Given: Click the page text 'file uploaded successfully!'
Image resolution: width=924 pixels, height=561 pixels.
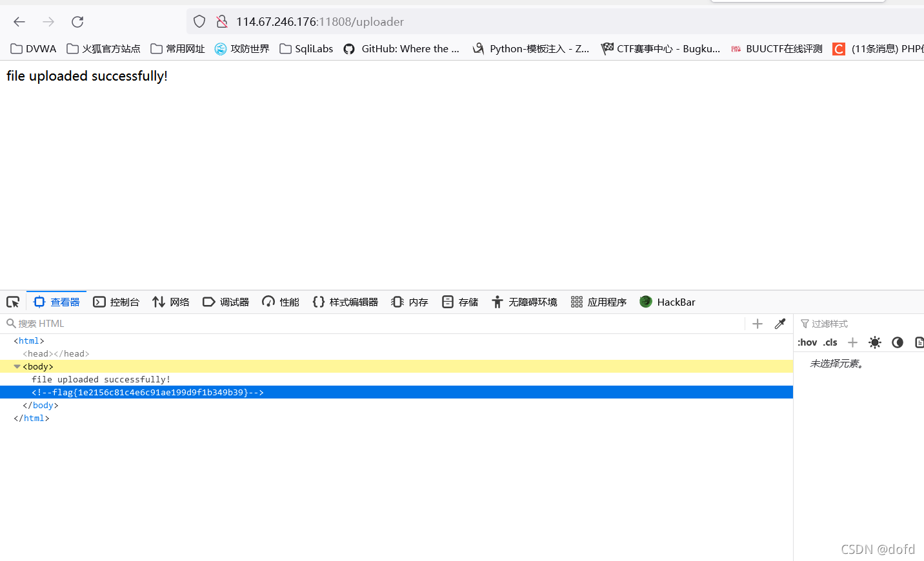Looking at the screenshot, I should [x=87, y=76].
